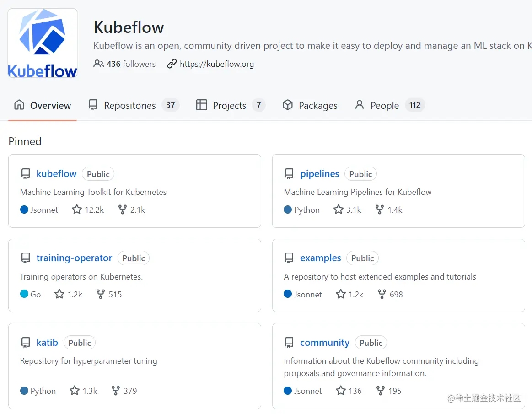Open the katib repository
Viewport: 532px width, 414px height.
pyautogui.click(x=47, y=343)
